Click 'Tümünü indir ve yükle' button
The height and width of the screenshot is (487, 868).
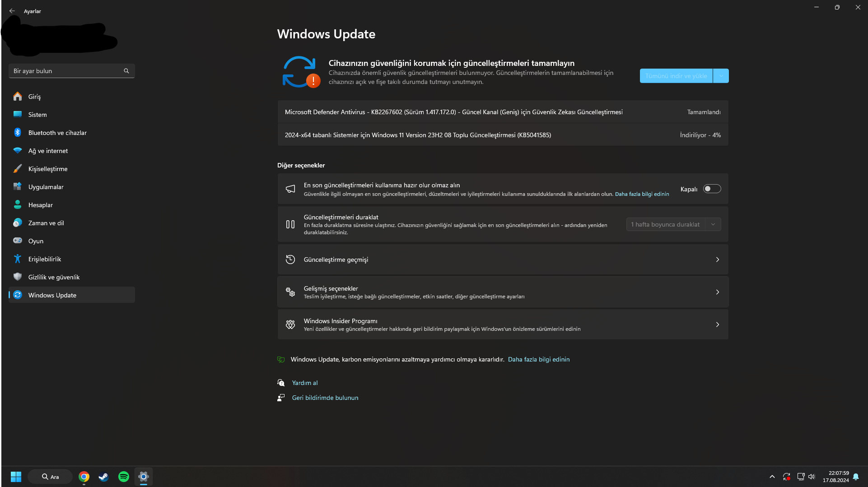click(676, 76)
